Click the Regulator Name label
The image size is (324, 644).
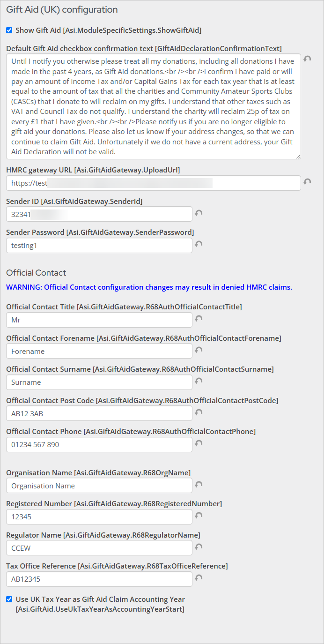click(103, 535)
